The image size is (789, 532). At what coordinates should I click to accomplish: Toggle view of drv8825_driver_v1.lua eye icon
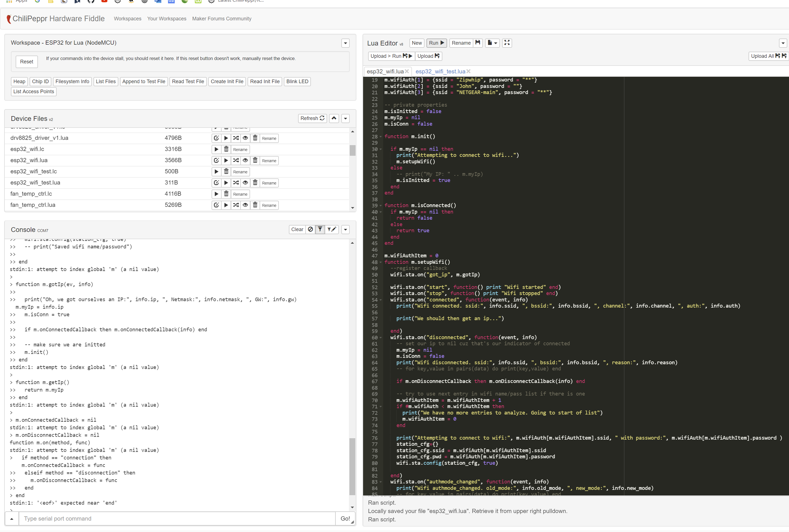pyautogui.click(x=245, y=138)
